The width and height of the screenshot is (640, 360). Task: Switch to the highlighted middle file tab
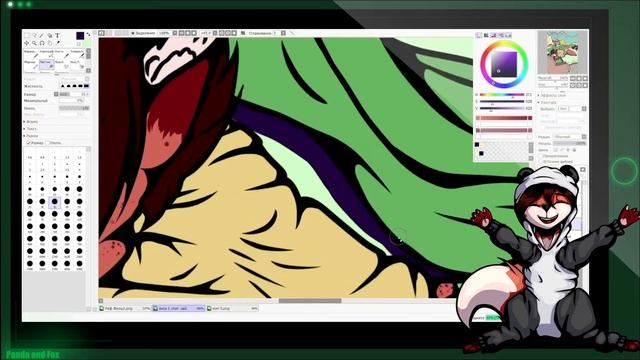[x=178, y=309]
